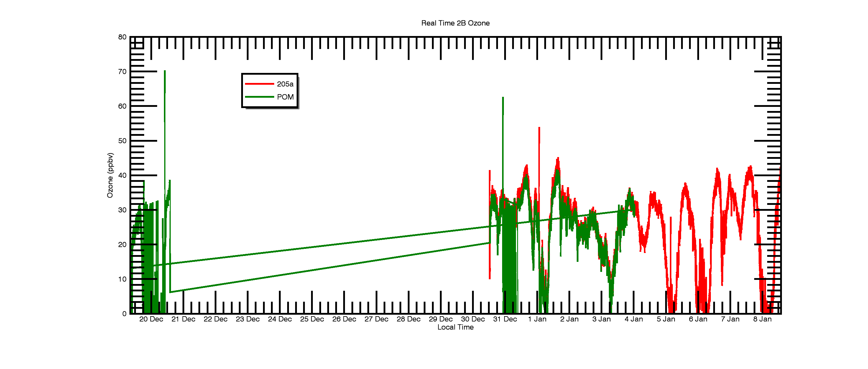This screenshot has height=369, width=868.
Task: Click the green POM legend line sample
Action: point(259,97)
